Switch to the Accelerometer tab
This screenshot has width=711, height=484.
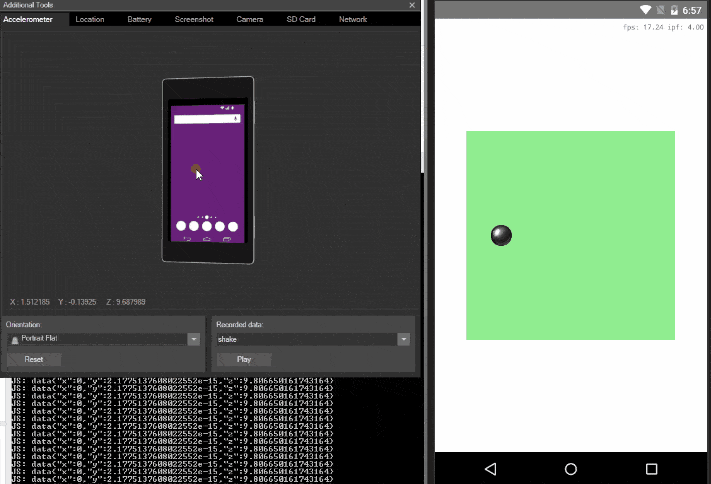coord(28,20)
